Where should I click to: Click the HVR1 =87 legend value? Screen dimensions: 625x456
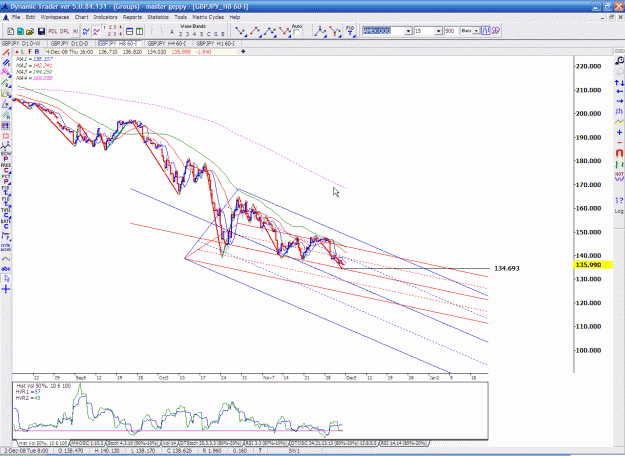pos(28,392)
